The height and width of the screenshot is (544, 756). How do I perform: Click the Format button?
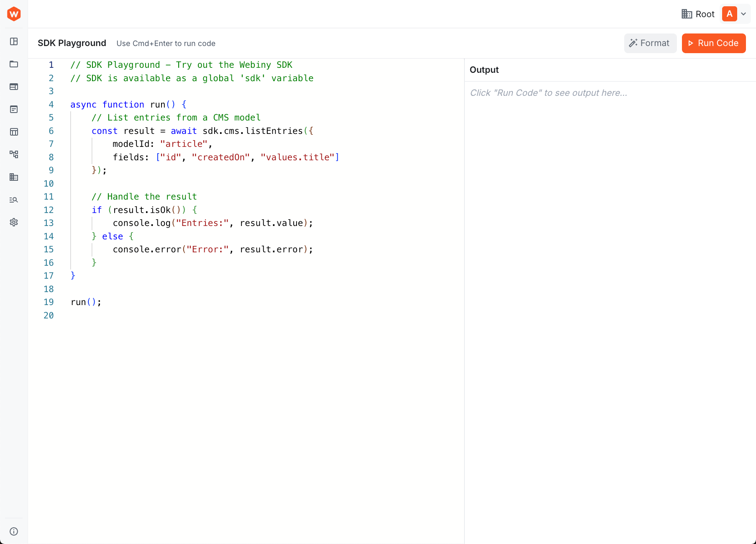point(650,43)
